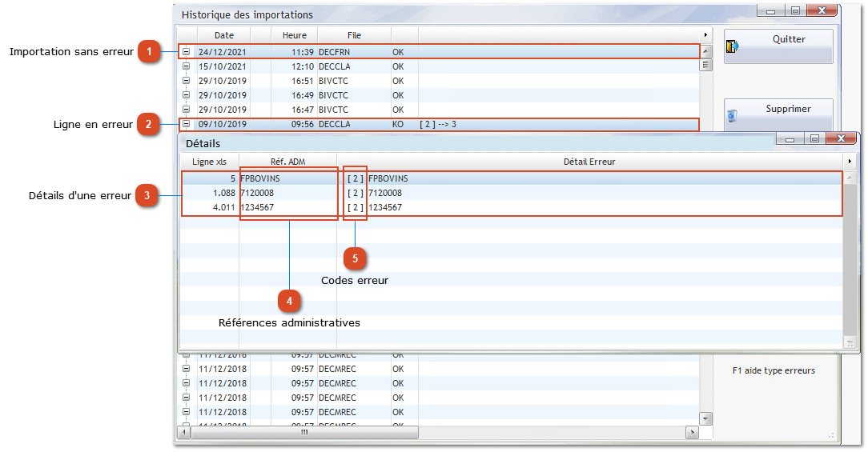Viewport: 868px width, 452px height.
Task: Click the up arrow of the history list's vertical scrollbar
Action: (x=705, y=52)
